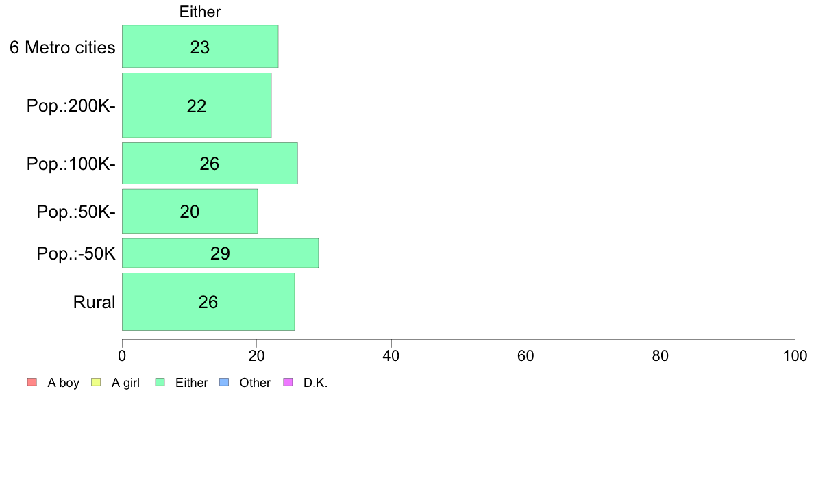The width and height of the screenshot is (814, 504).
Task: Click the blue Other legend swatch
Action: coord(224,383)
